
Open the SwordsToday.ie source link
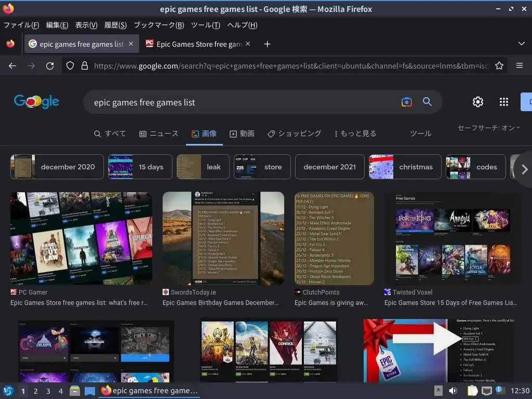(189, 292)
